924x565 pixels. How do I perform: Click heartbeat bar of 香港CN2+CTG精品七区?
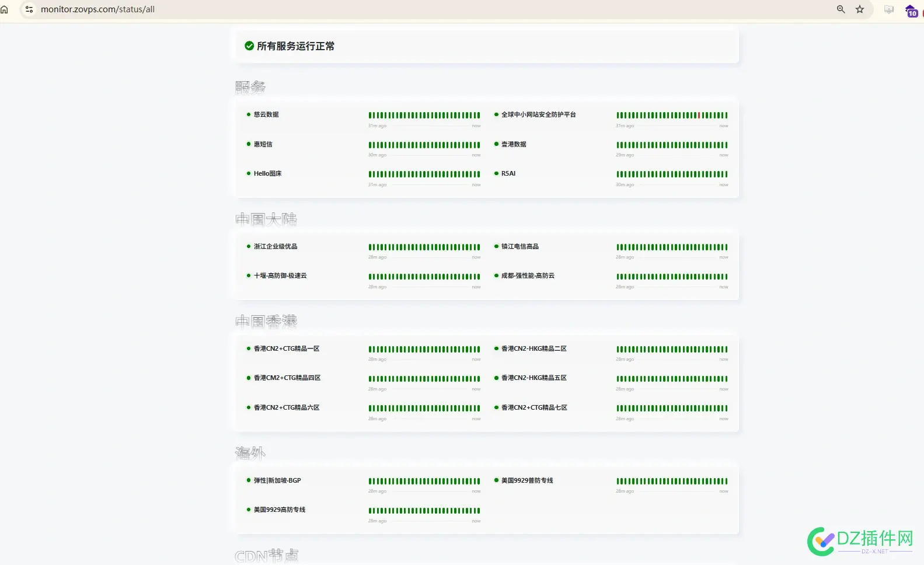tap(672, 408)
